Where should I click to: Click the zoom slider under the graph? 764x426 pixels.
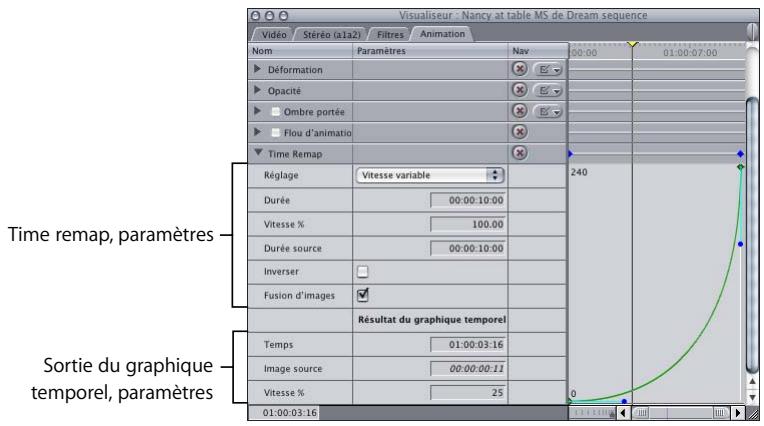coord(594,413)
